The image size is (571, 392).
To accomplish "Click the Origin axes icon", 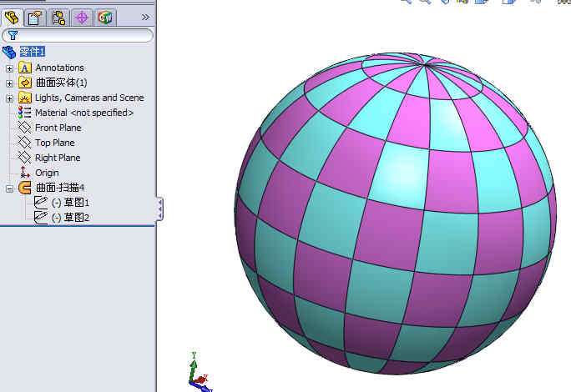I will pos(25,172).
